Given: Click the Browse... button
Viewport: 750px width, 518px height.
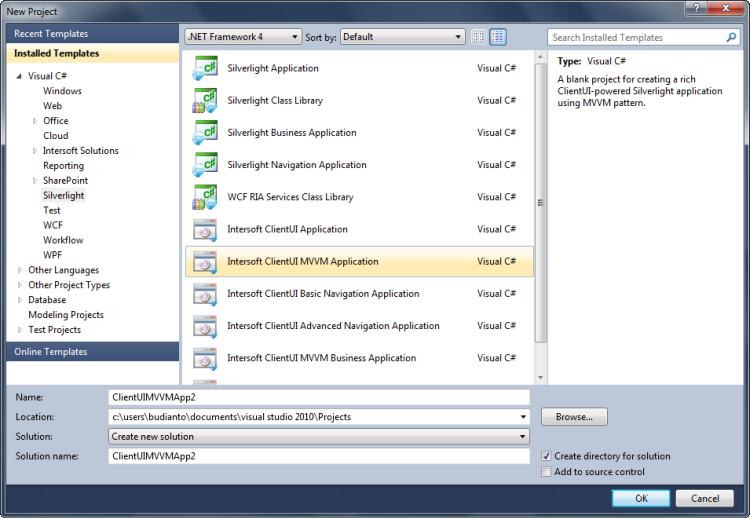Looking at the screenshot, I should click(x=574, y=417).
